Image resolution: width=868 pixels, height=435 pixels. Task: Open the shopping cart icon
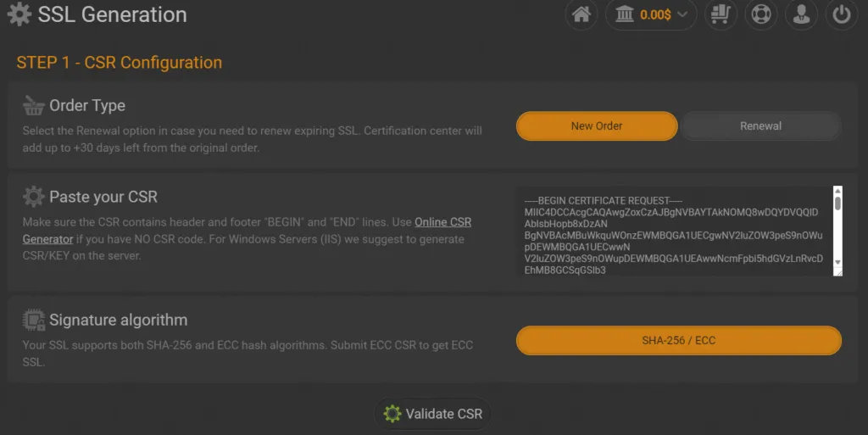[721, 14]
